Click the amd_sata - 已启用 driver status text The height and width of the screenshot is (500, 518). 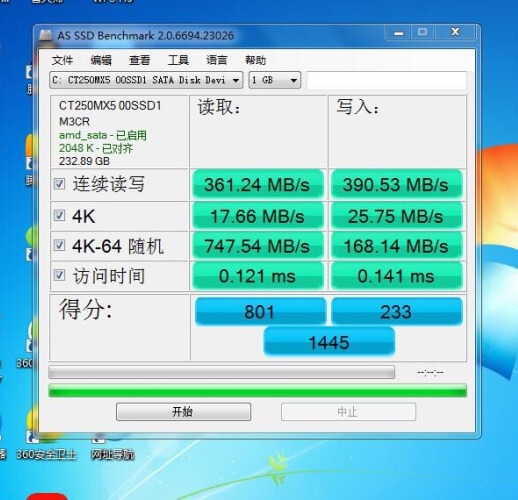pyautogui.click(x=103, y=135)
